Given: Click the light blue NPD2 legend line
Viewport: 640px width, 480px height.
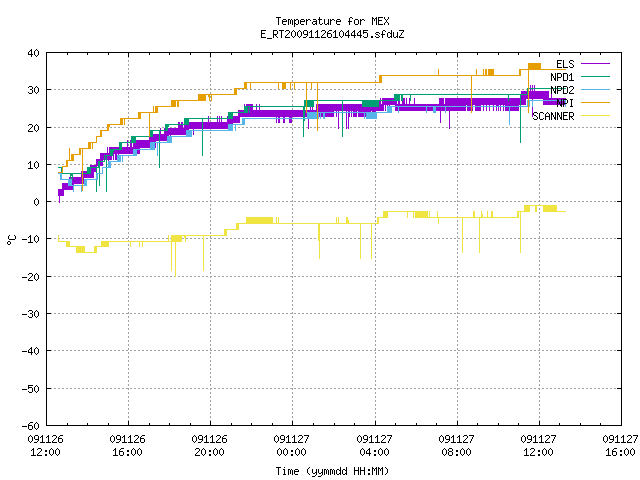Looking at the screenshot, I should coord(595,89).
